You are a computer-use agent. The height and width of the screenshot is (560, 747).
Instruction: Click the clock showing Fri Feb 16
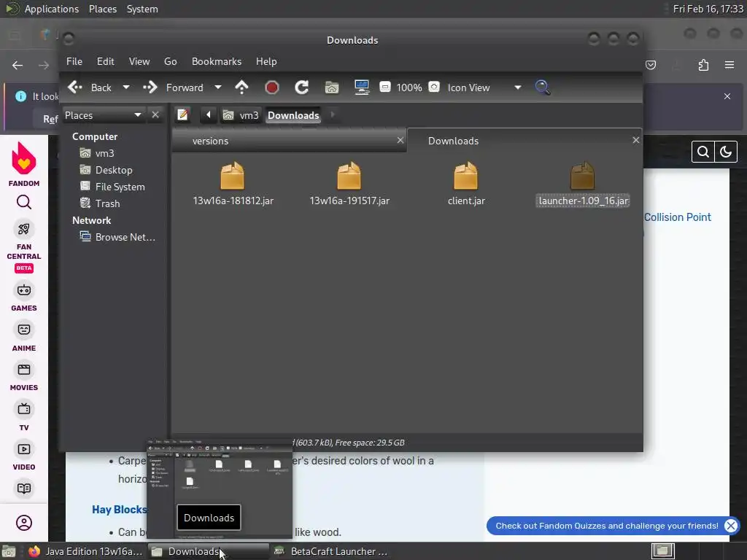pos(708,9)
